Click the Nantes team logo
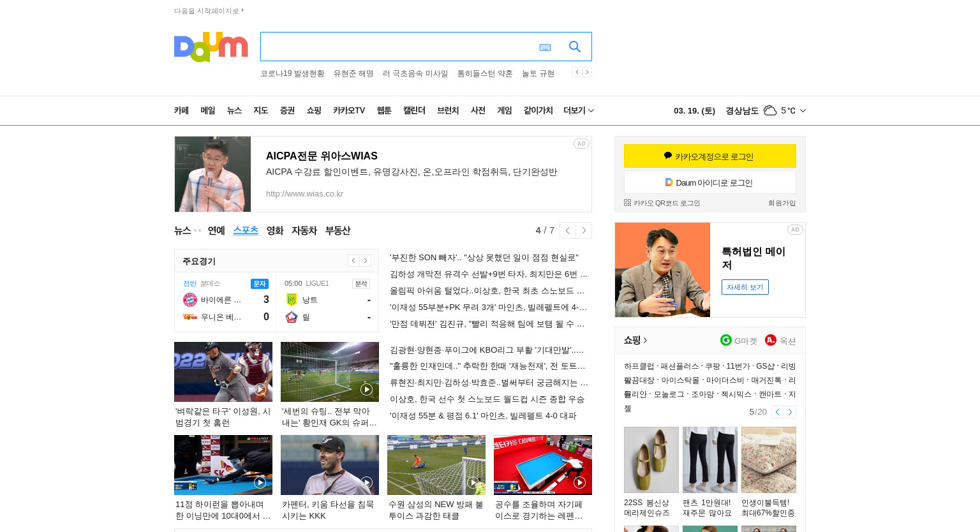980x532 pixels. [x=292, y=300]
